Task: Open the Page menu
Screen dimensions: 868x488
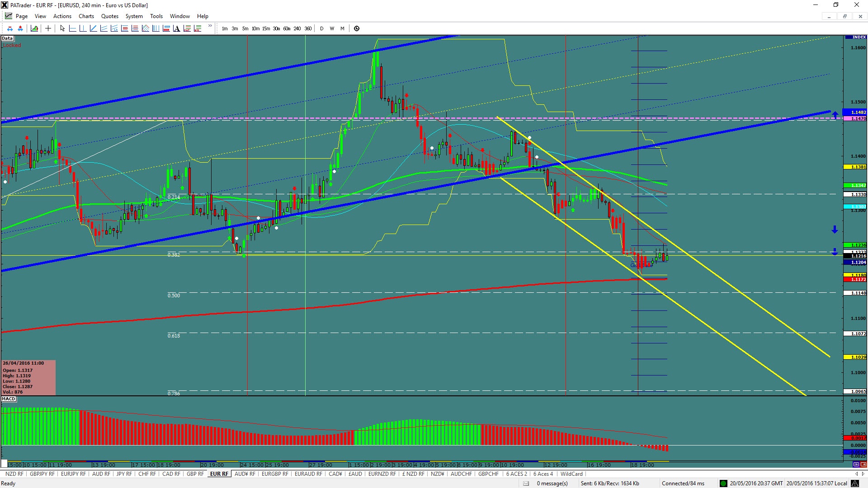Action: pos(21,16)
